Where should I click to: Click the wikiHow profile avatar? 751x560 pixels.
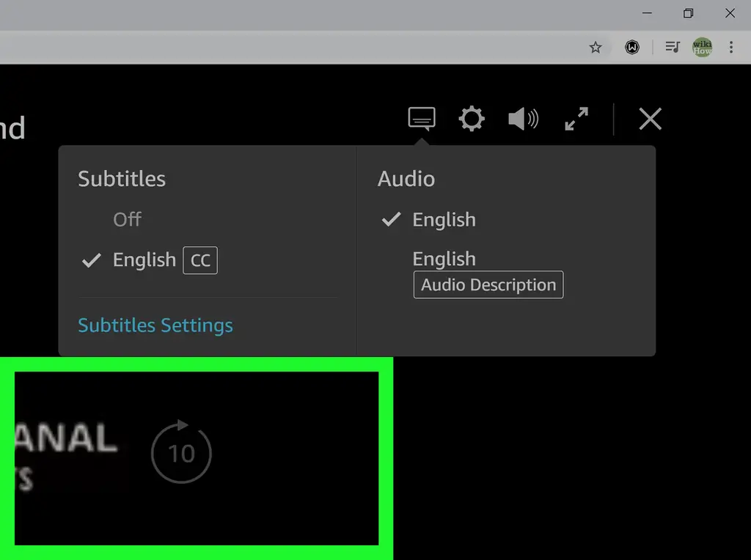(x=703, y=48)
